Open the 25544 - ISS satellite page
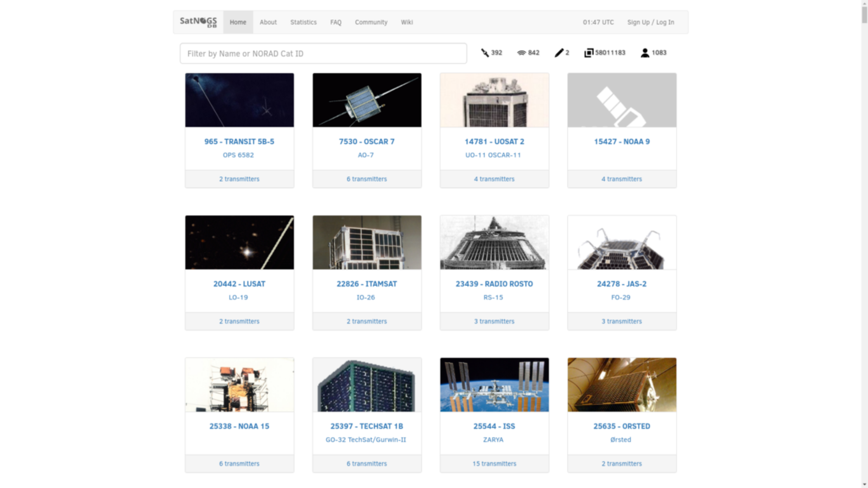 [494, 426]
